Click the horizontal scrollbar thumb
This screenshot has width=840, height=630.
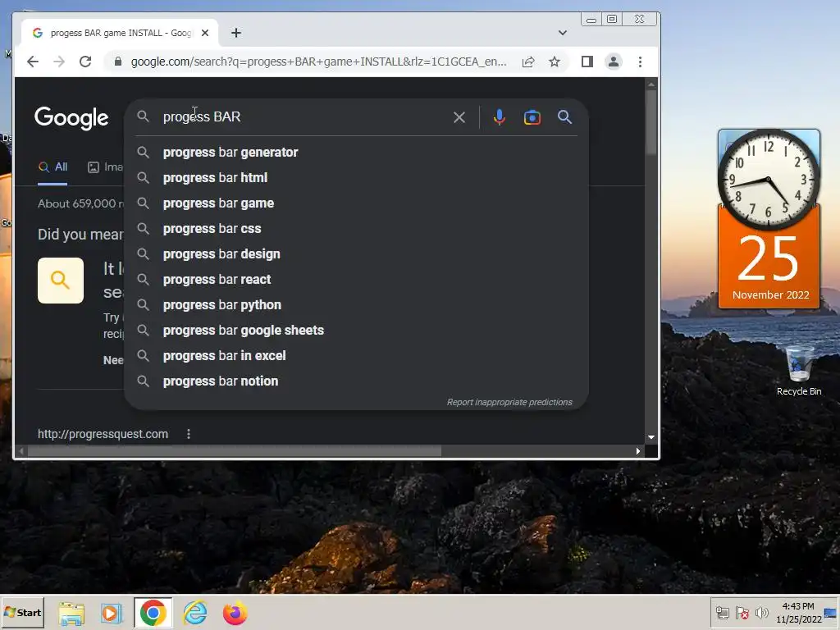[234, 452]
